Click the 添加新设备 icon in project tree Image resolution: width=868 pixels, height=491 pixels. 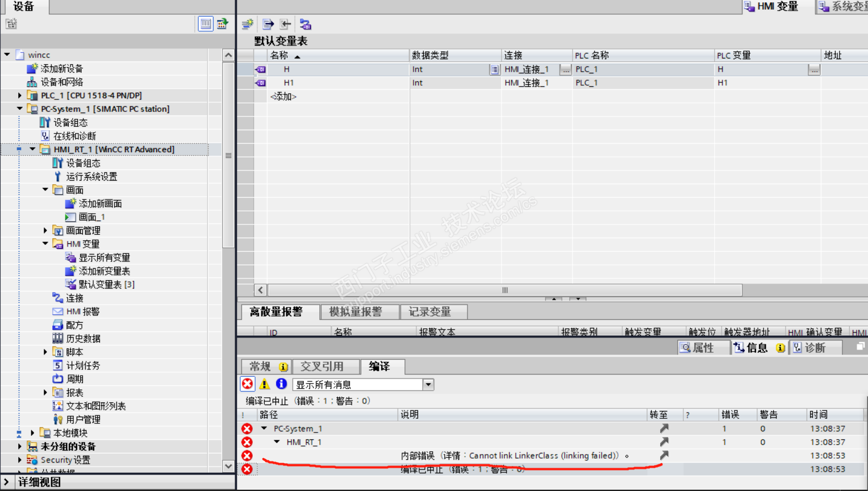point(32,68)
